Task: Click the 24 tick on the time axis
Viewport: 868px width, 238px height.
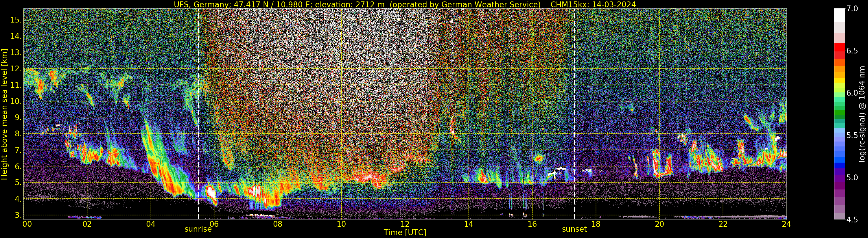Action: click(x=786, y=224)
